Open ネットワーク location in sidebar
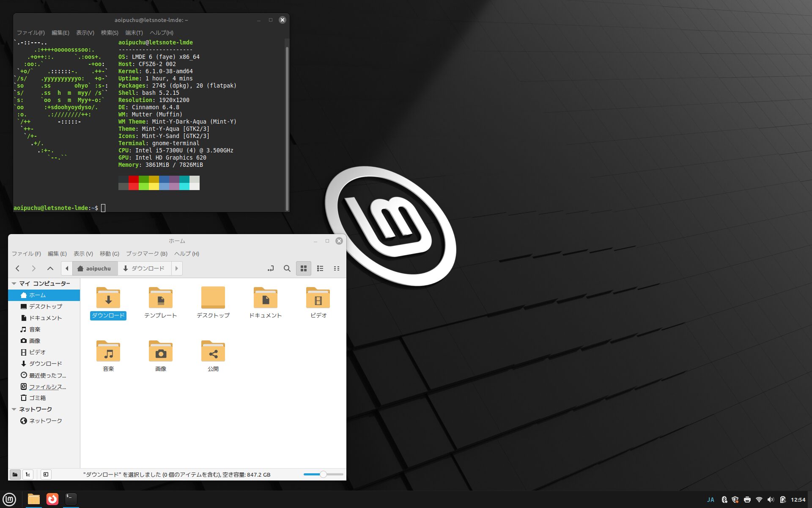 coord(44,421)
